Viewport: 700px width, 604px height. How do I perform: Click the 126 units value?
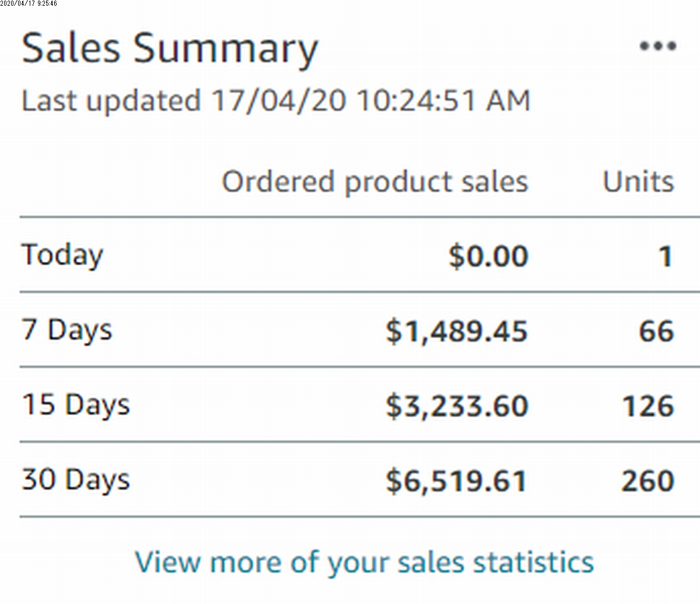648,406
